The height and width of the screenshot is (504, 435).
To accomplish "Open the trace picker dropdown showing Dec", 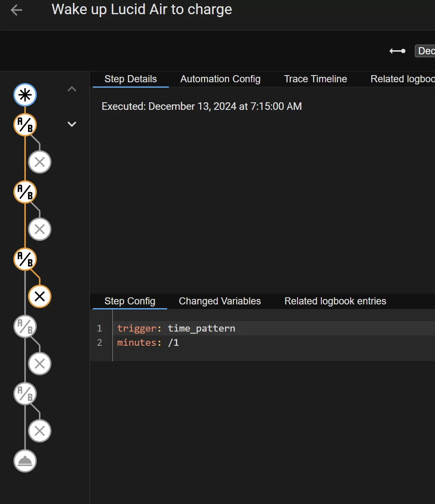I will point(425,51).
